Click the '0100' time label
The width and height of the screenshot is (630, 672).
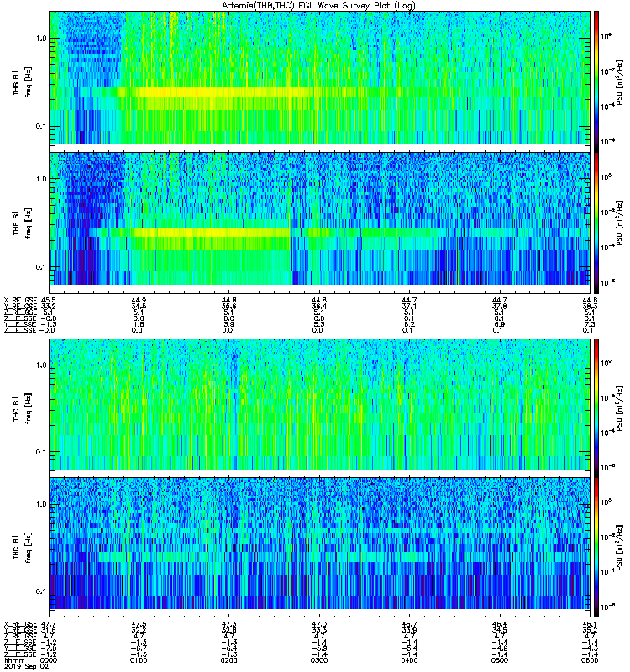pos(139,660)
